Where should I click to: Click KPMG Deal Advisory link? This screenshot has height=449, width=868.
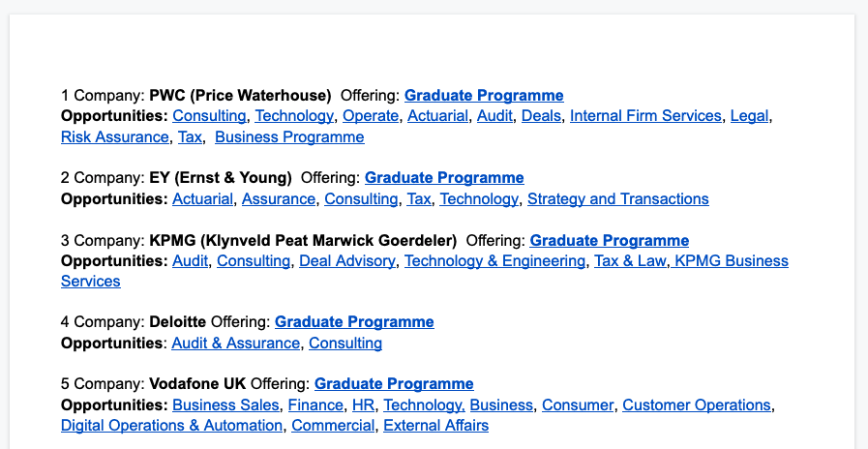pyautogui.click(x=347, y=261)
